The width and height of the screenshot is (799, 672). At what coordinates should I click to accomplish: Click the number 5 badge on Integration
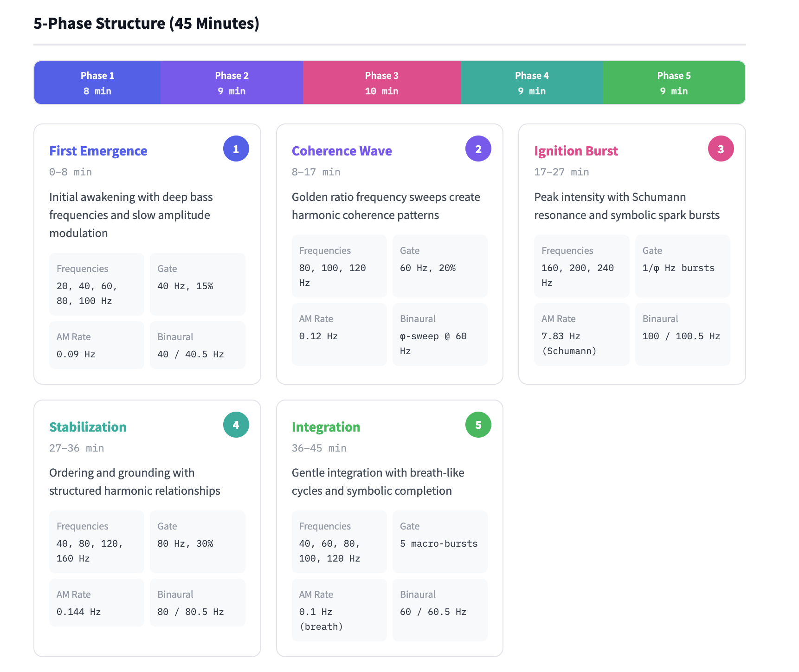click(x=478, y=425)
